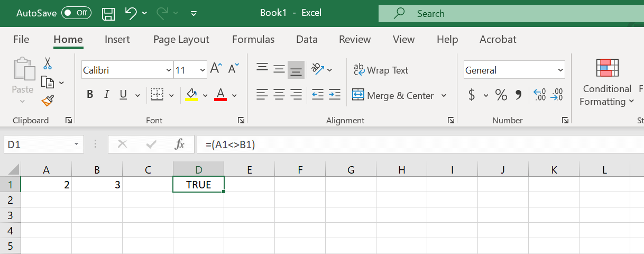This screenshot has width=644, height=254.
Task: Click the Insert Function fx icon
Action: click(180, 144)
